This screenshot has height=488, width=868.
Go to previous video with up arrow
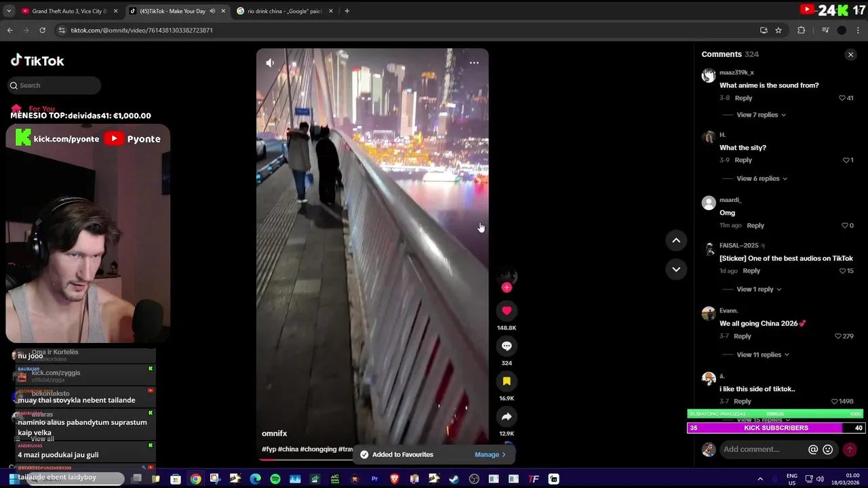pyautogui.click(x=676, y=240)
